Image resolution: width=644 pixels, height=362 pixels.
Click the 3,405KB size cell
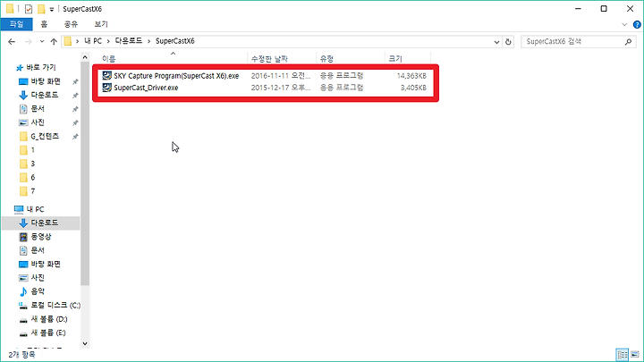click(413, 88)
